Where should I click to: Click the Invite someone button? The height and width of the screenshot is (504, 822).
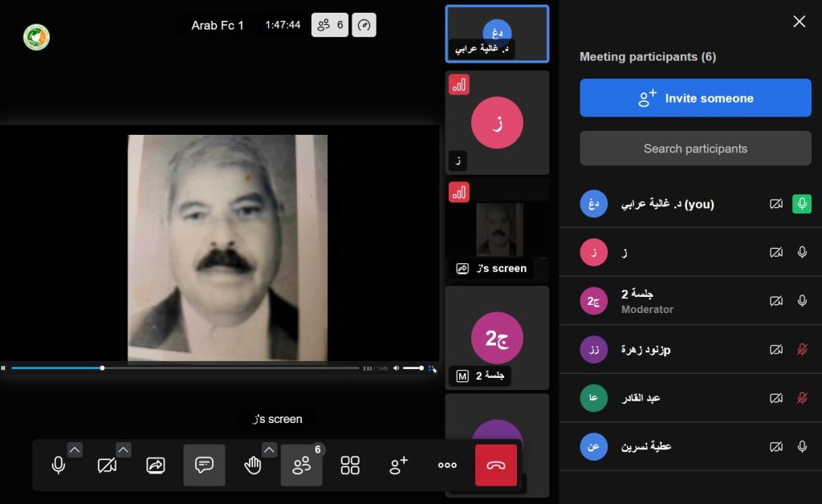(x=695, y=98)
